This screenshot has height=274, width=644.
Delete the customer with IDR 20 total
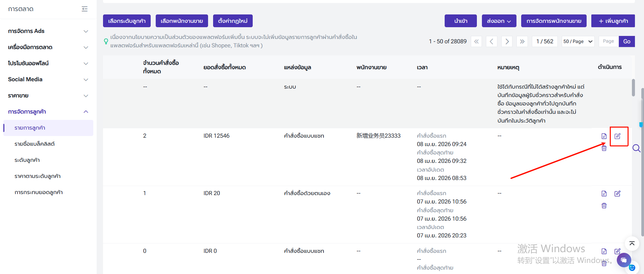[x=604, y=205]
